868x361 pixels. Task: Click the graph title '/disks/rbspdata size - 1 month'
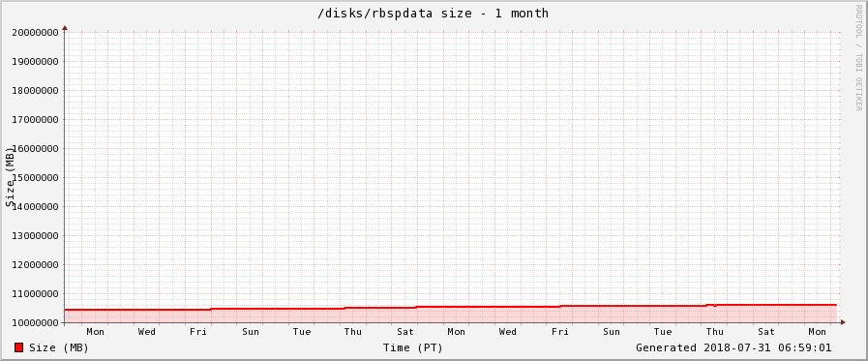click(433, 14)
